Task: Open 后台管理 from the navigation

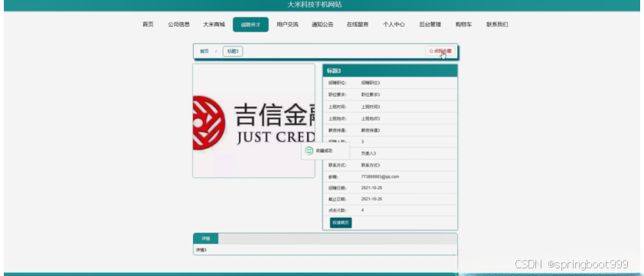Action: click(x=430, y=25)
